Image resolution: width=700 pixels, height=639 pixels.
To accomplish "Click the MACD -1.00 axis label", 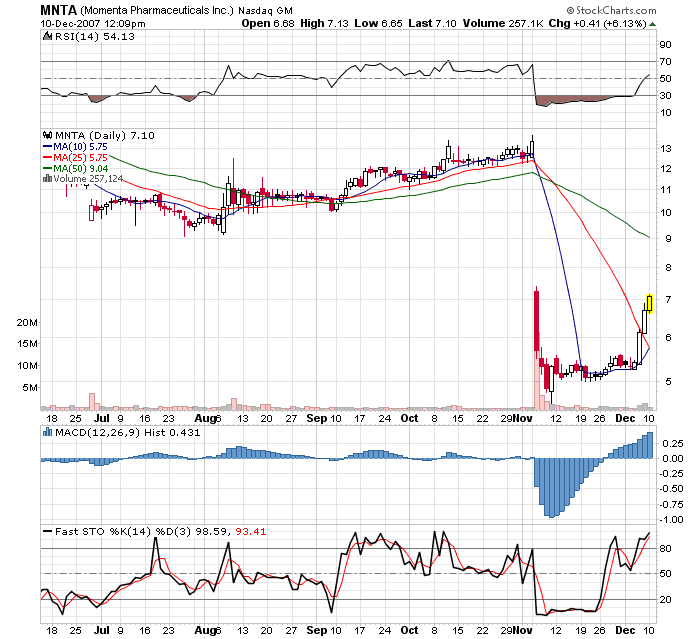I will click(671, 520).
